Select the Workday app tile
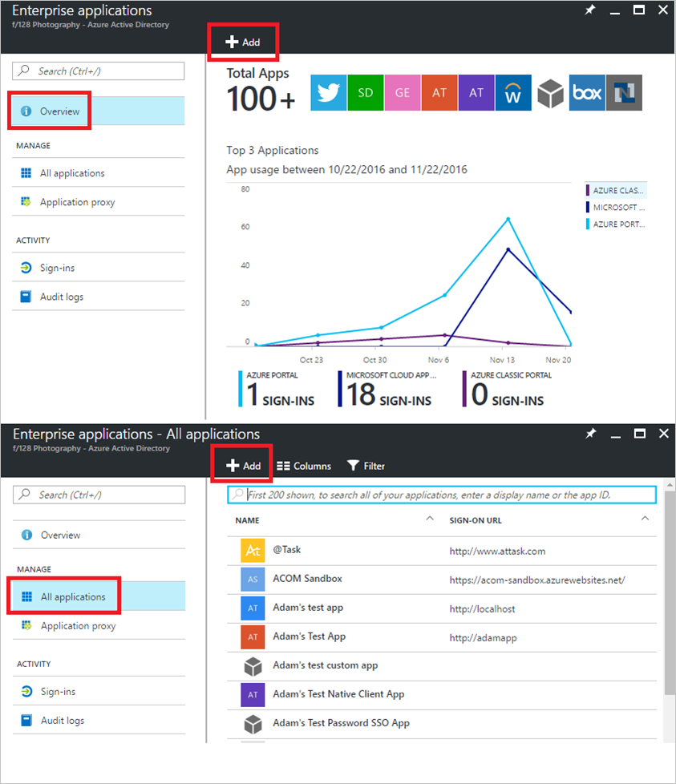This screenshot has height=784, width=676. [513, 92]
